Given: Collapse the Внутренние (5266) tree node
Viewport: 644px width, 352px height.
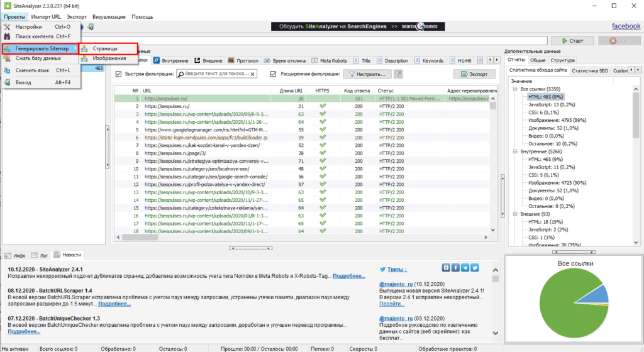Looking at the screenshot, I should 515,151.
